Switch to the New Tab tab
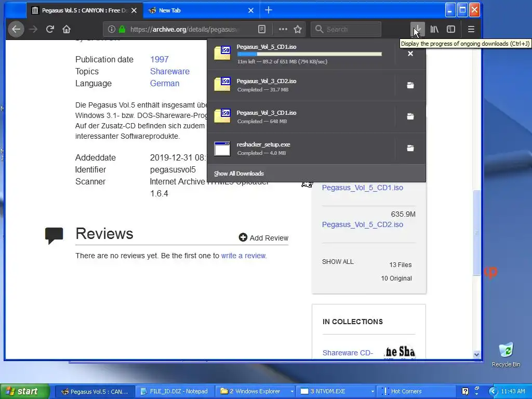This screenshot has width=532, height=399. (x=202, y=10)
